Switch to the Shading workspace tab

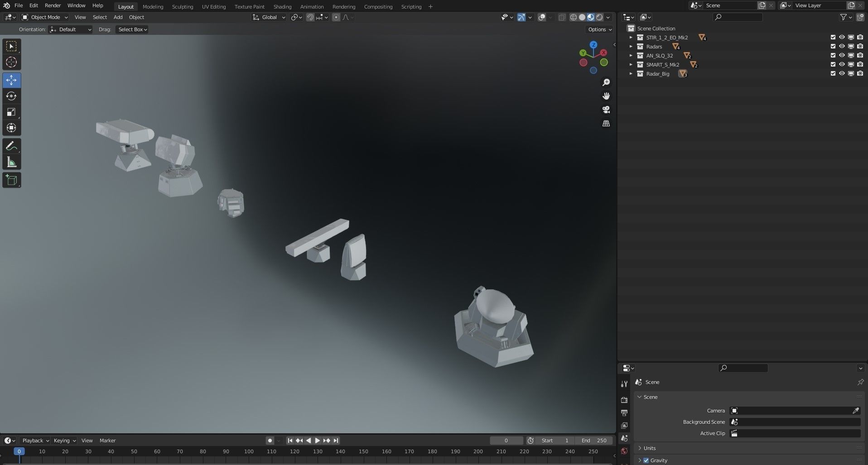pos(282,7)
